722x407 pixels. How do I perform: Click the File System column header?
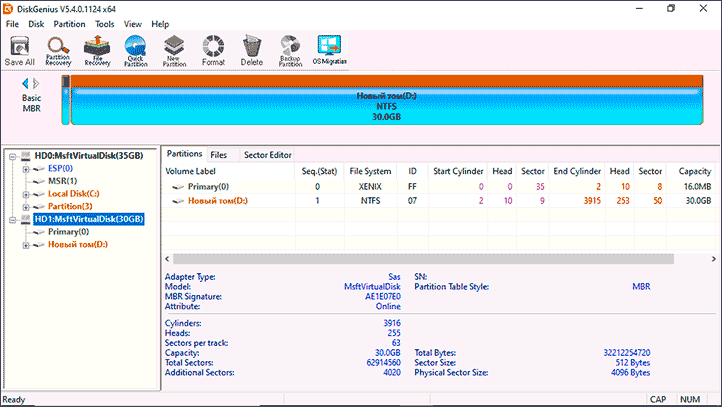click(x=370, y=171)
